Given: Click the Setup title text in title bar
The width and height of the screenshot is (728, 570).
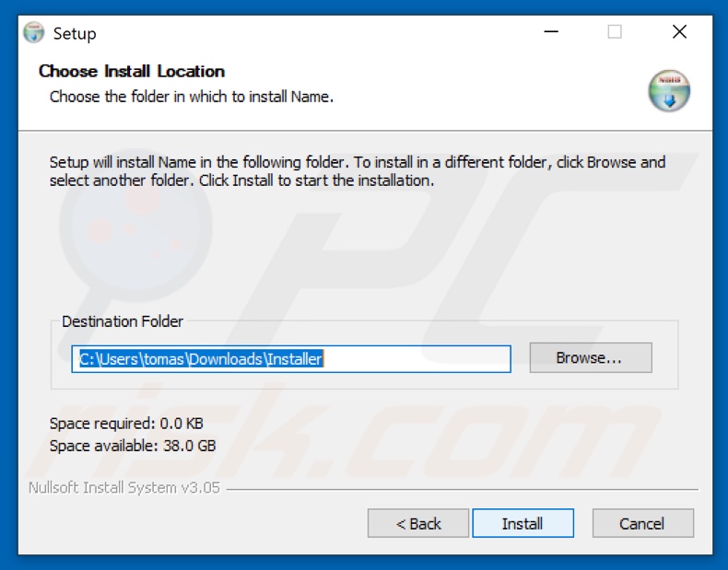Looking at the screenshot, I should point(75,33).
